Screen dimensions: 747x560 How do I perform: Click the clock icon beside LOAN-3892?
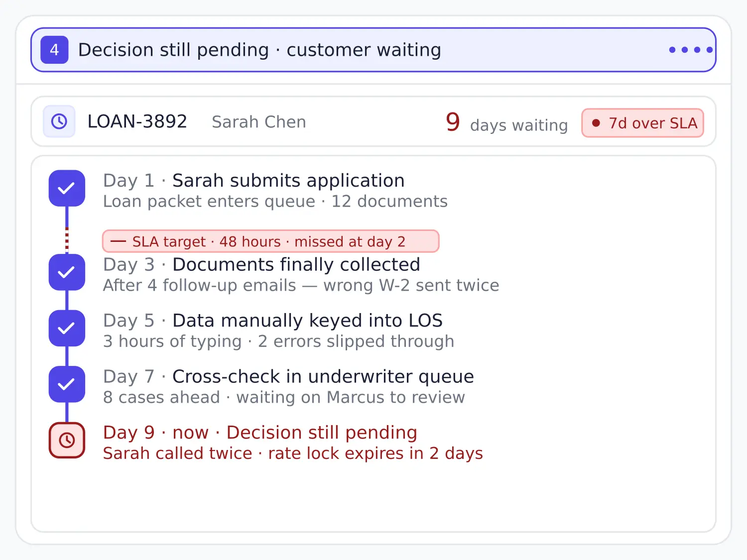(x=59, y=121)
